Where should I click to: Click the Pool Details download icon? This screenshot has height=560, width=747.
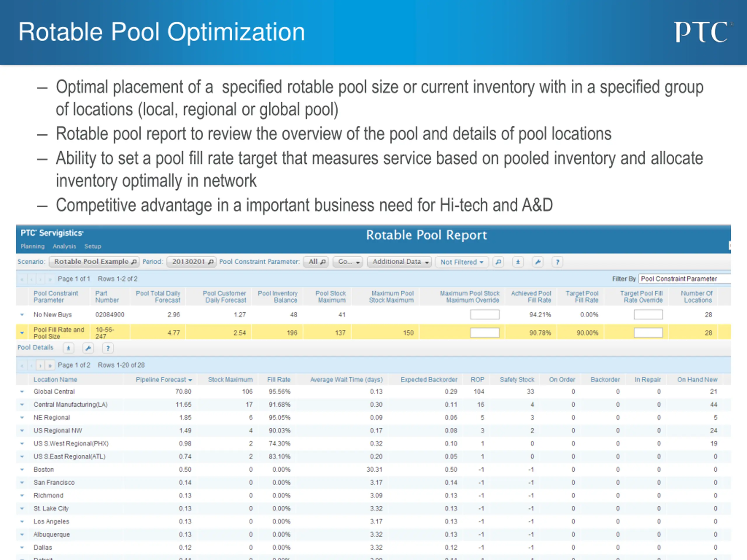tap(69, 348)
